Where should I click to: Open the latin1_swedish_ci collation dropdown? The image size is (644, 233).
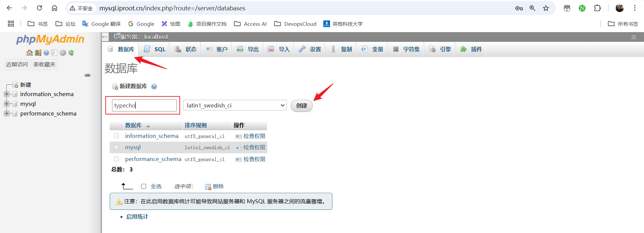pyautogui.click(x=235, y=105)
